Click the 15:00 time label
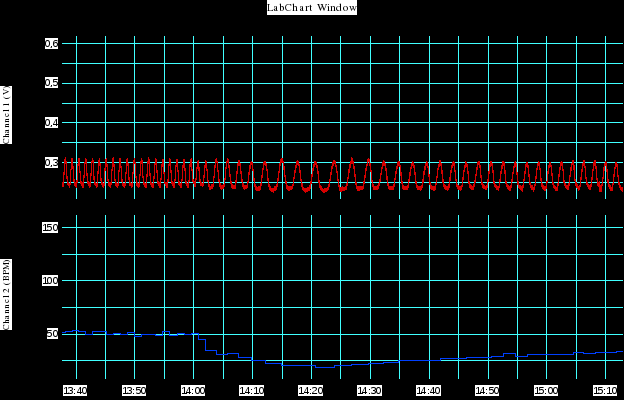The image size is (624, 400). 546,390
